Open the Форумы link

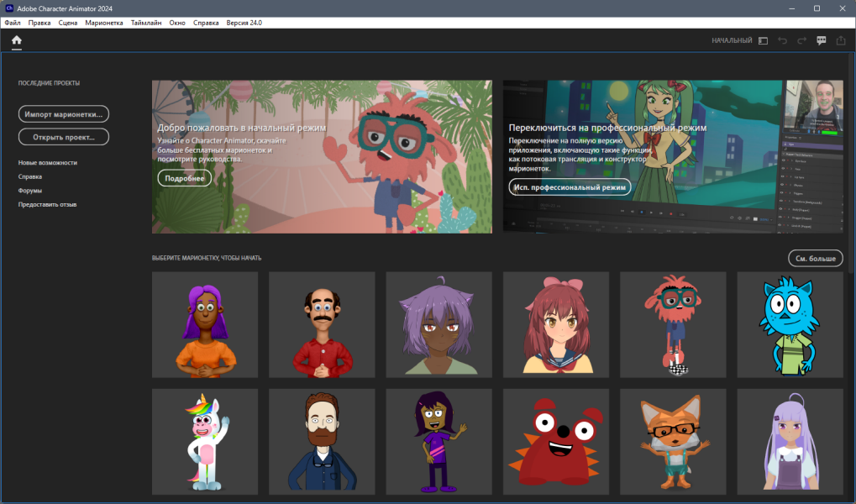point(30,191)
